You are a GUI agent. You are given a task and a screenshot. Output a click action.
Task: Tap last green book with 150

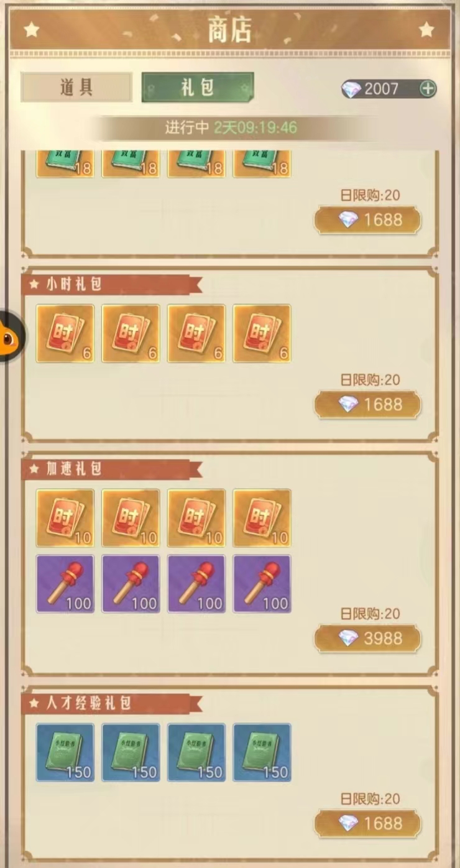click(x=262, y=752)
